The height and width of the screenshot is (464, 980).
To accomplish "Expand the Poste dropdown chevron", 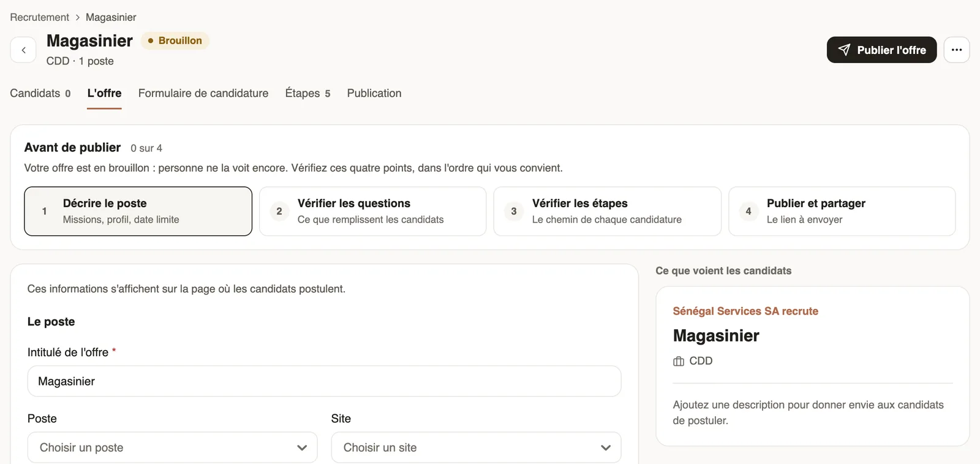I will (302, 447).
